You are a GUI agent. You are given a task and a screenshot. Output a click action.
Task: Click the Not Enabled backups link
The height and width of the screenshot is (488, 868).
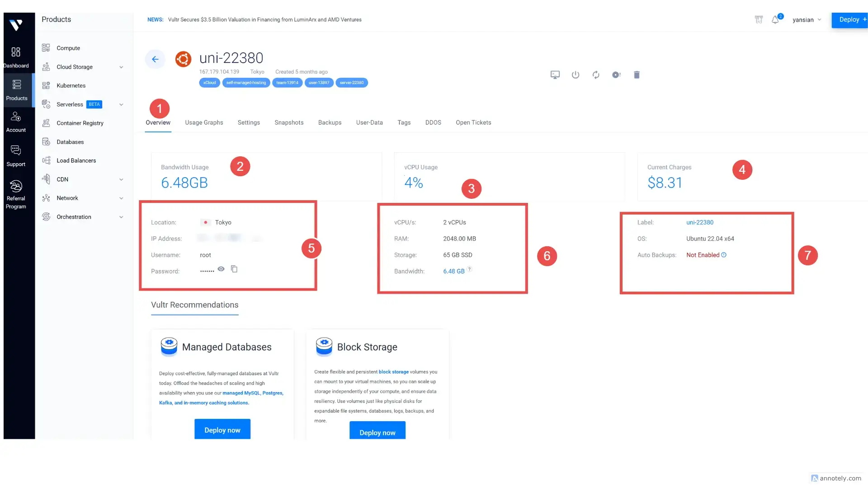[x=703, y=255]
